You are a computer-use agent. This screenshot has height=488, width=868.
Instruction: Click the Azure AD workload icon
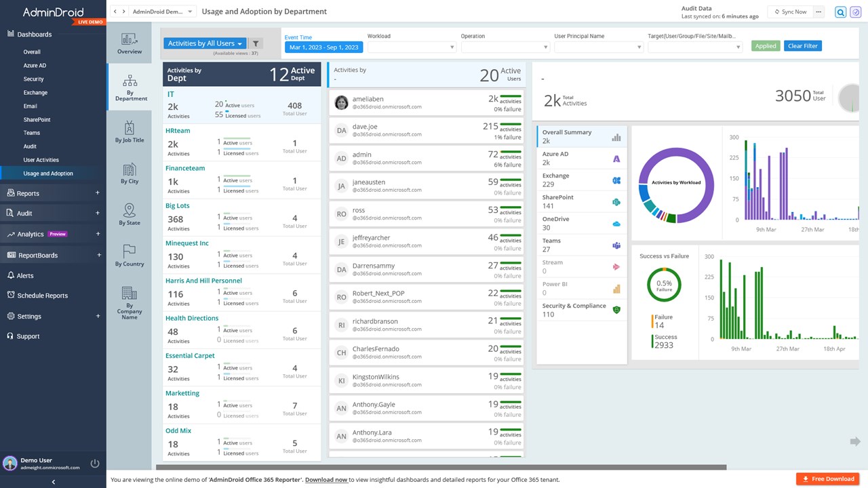pos(616,159)
